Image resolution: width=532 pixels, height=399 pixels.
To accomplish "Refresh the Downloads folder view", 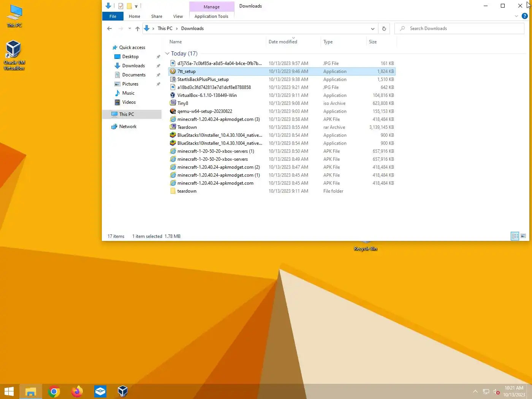I will click(384, 28).
